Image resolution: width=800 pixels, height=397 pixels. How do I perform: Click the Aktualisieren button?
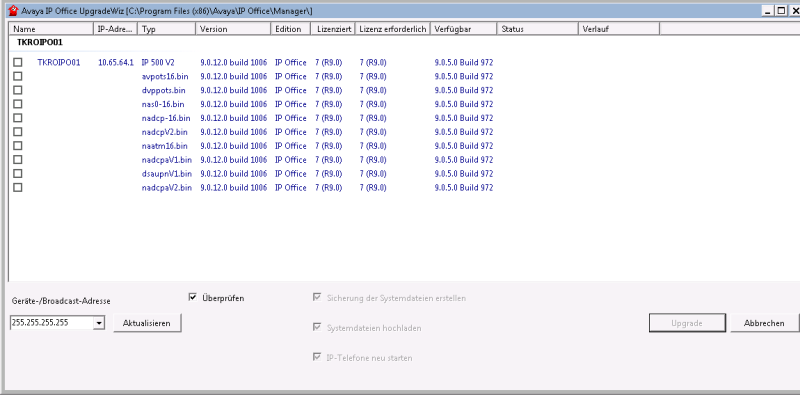tap(146, 323)
